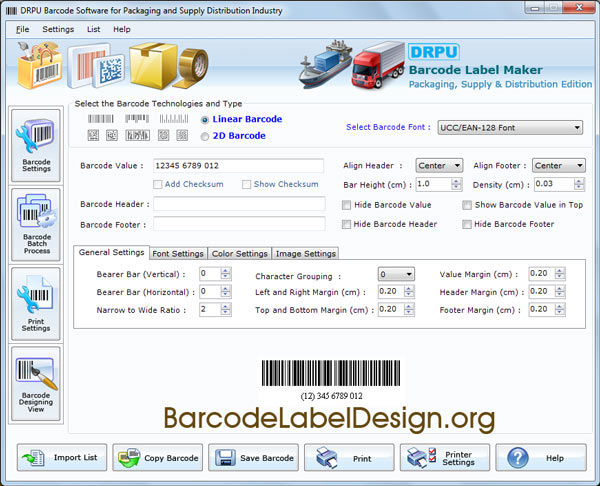The height and width of the screenshot is (486, 600).
Task: Adjust Header Margin spinner
Action: click(560, 292)
